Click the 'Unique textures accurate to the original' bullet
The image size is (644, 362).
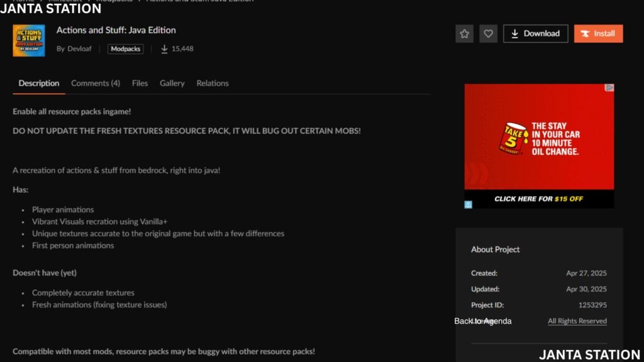158,234
